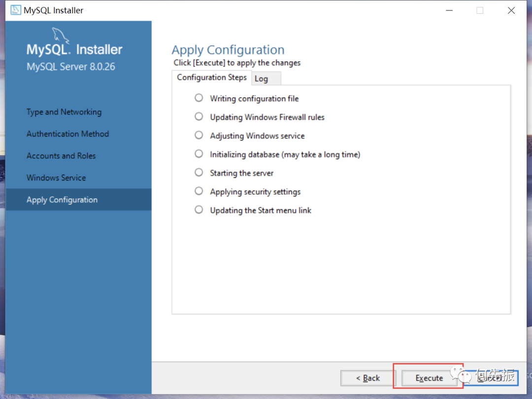Minimize the MySQL Installer window
Viewport: 532px width, 399px height.
click(449, 10)
